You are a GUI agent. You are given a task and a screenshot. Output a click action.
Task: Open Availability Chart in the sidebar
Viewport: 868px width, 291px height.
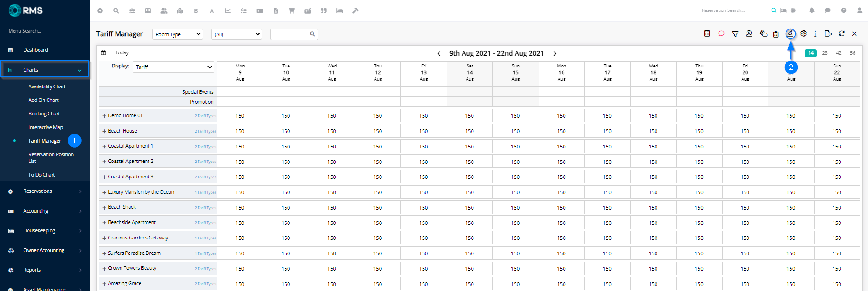(x=47, y=86)
